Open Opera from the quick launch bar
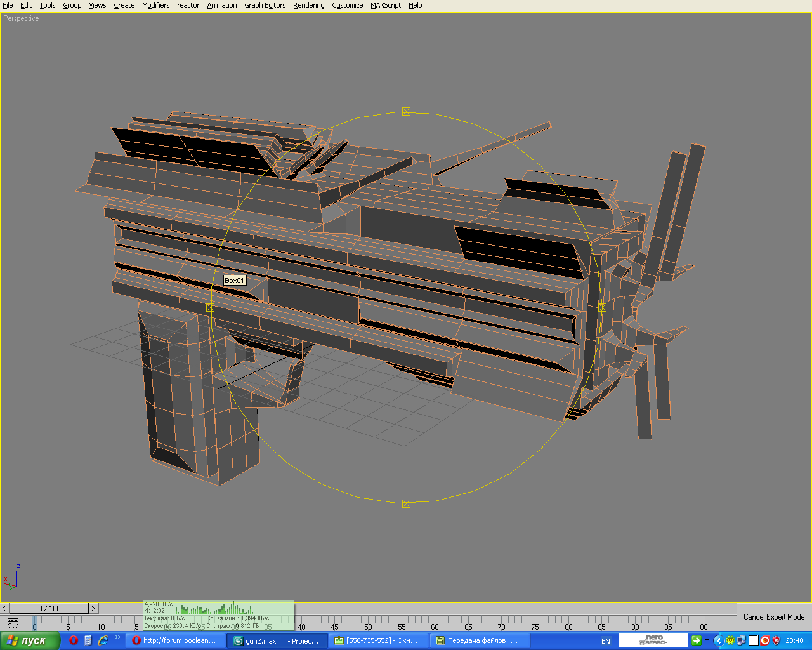 (74, 640)
